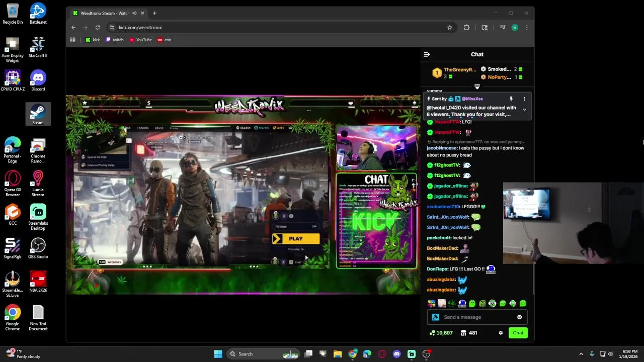Viewport: 644px width, 362px height.
Task: Open channel points balance 10,697
Action: [x=441, y=333]
